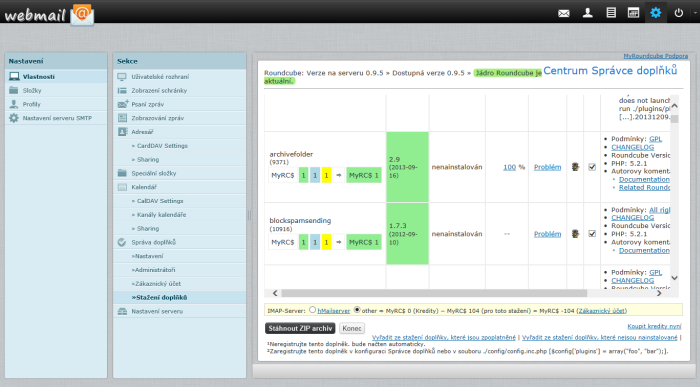This screenshot has width=700, height=387.
Task: Select »Stažení doplňků subsection
Action: 179,297
